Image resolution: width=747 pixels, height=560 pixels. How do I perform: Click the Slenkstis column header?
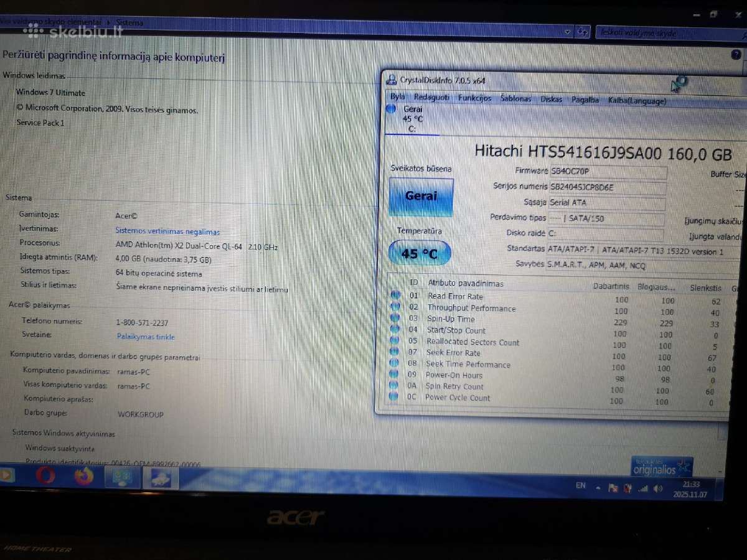pos(705,288)
